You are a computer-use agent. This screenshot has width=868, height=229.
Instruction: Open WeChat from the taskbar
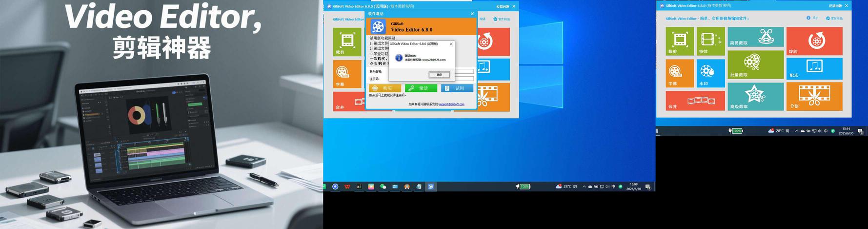point(383,187)
